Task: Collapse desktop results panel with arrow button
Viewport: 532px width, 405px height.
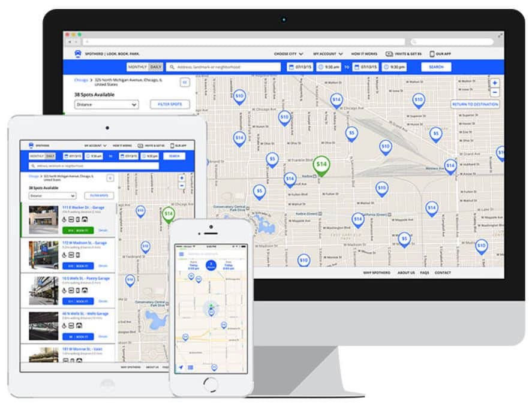Action: click(x=185, y=83)
